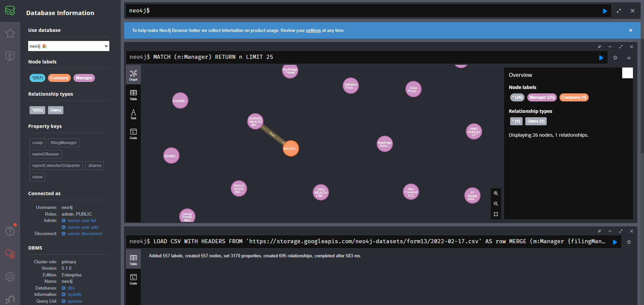The height and width of the screenshot is (305, 644).
Task: Open the Help question-mark sidebar icon
Action: tap(10, 231)
